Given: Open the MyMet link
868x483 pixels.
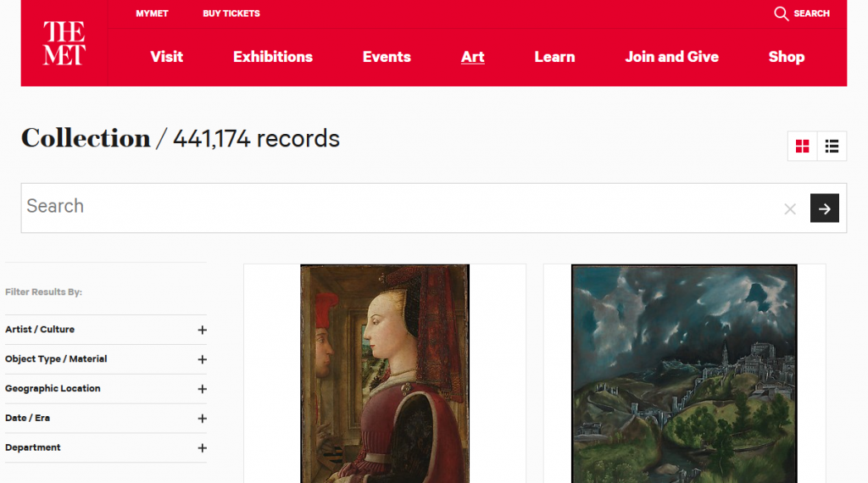Looking at the screenshot, I should (152, 14).
